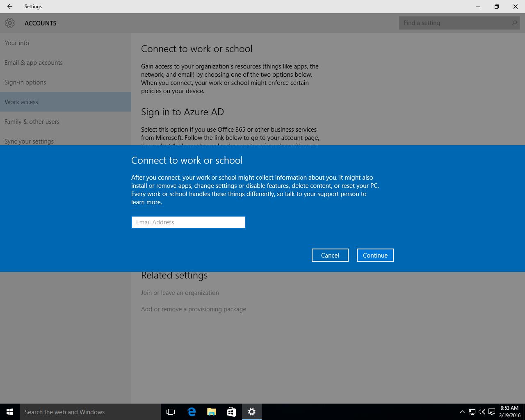
Task: Click the Related settings heading
Action: [x=174, y=275]
